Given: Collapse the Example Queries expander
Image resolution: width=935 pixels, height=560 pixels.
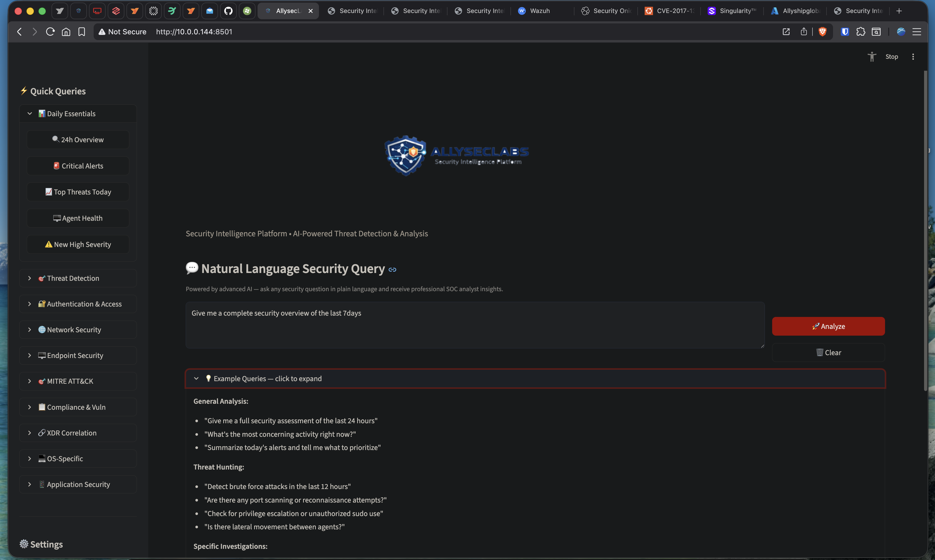Looking at the screenshot, I should tap(535, 379).
